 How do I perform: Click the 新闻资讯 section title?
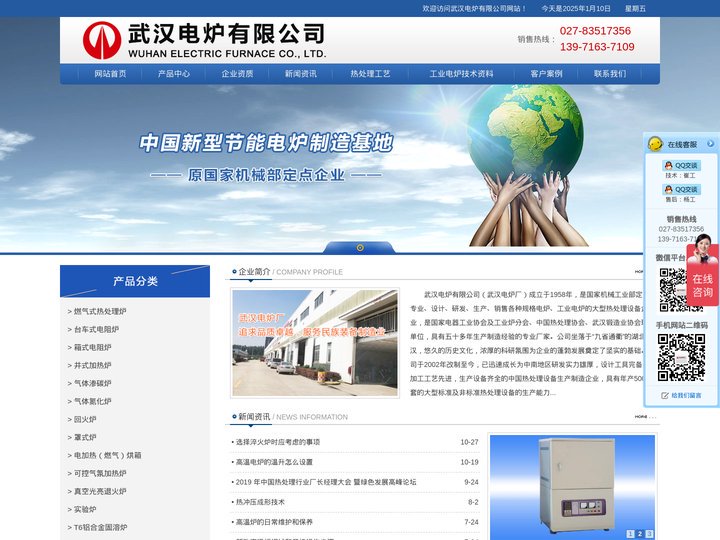[254, 417]
